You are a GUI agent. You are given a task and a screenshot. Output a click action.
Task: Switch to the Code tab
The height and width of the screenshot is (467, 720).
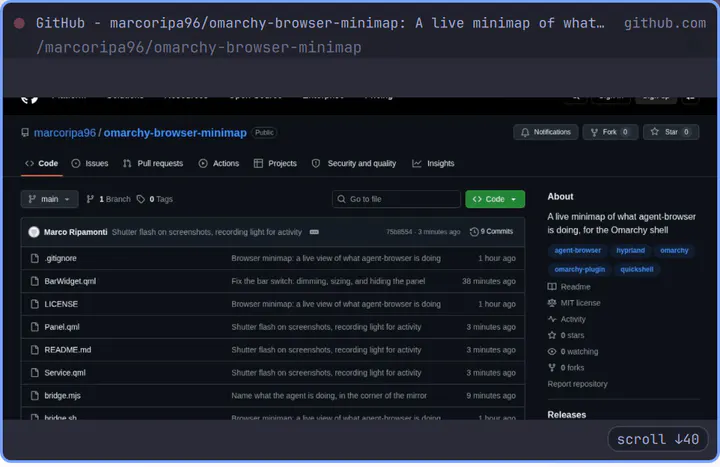tap(41, 163)
